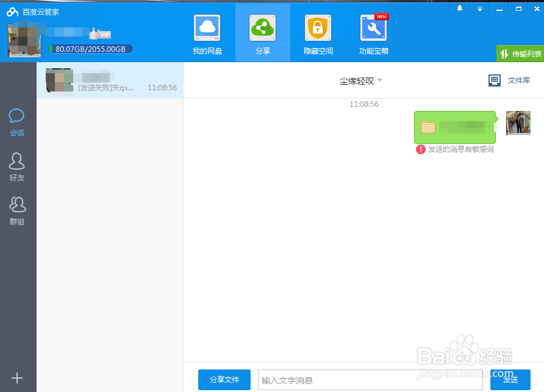Expand options with the plus button

[16, 377]
